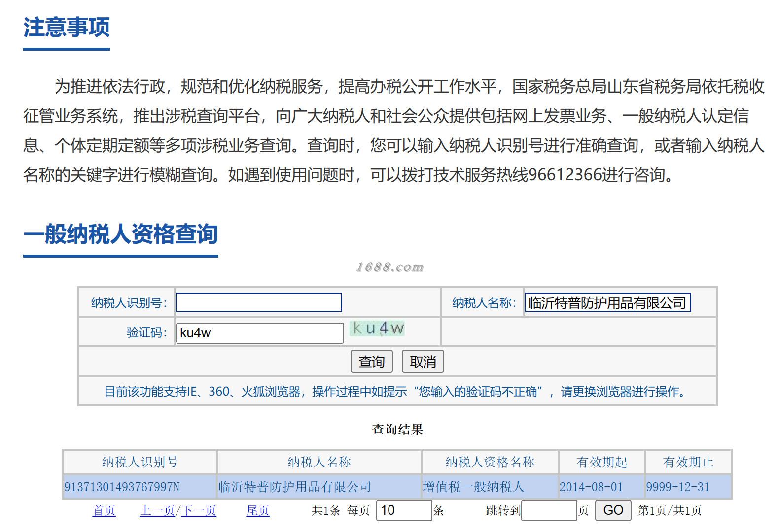This screenshot has height=532, width=779.
Task: Click the 纳税人资格名称 column header
Action: [490, 462]
